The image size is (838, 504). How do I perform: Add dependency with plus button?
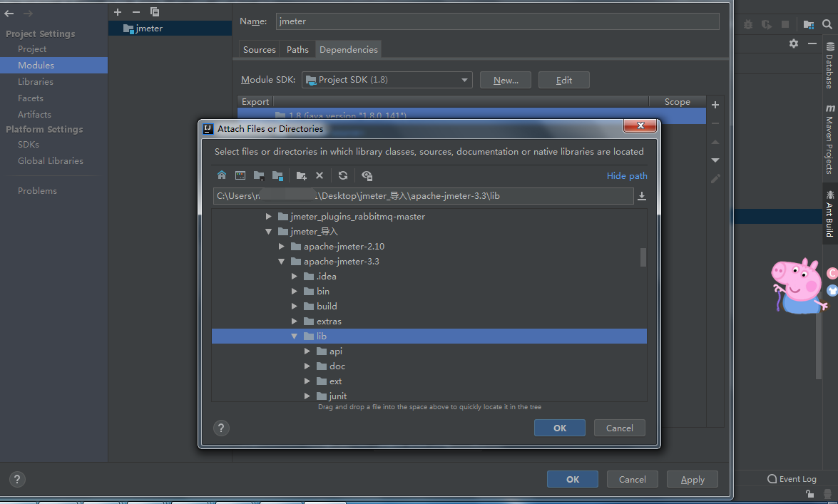click(x=715, y=105)
